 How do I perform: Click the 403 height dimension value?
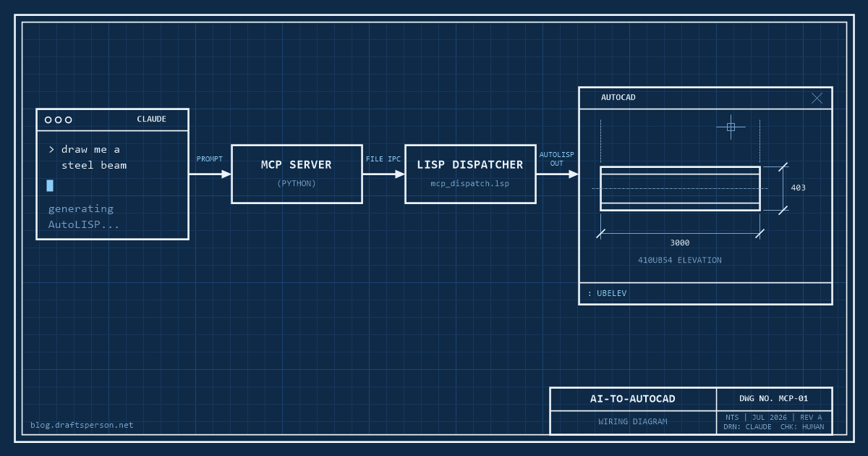(x=798, y=188)
